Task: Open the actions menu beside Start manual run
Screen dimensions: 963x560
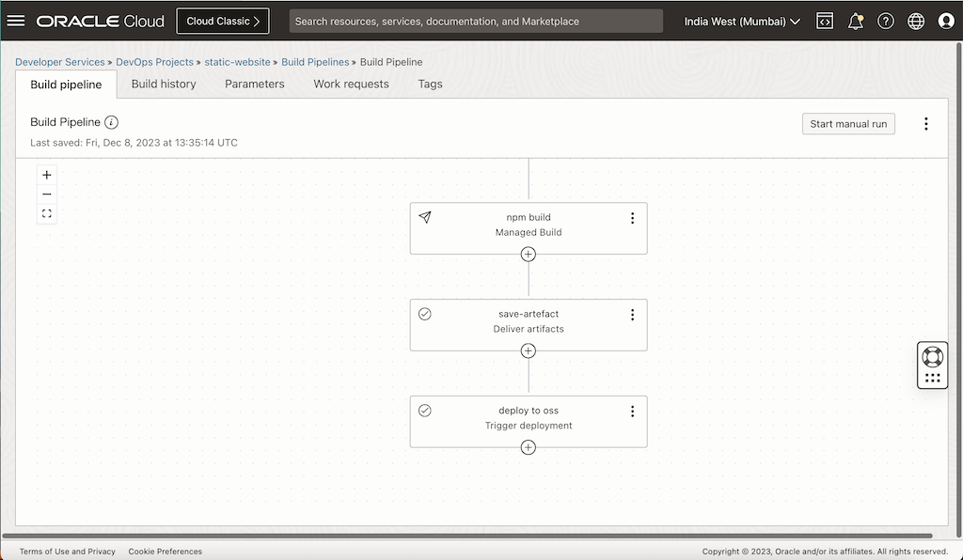Action: pyautogui.click(x=925, y=123)
